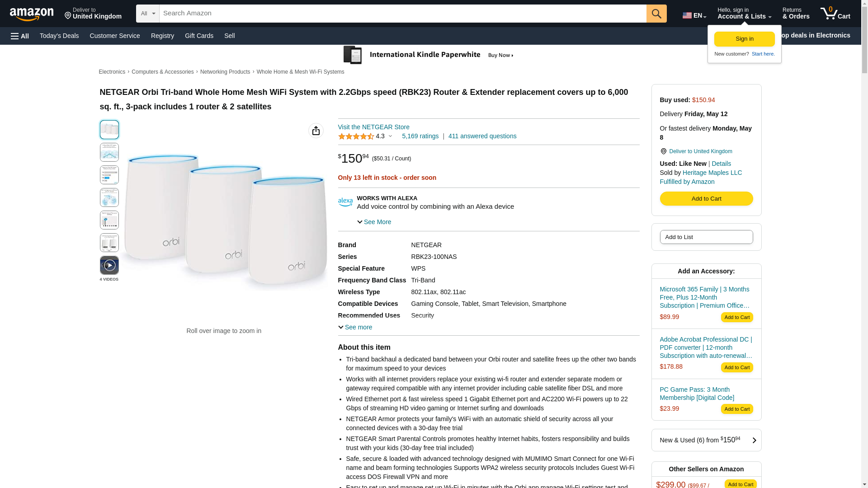Expand See More under Works with Alexa
Viewport: 868px width, 488px height.
click(x=374, y=222)
